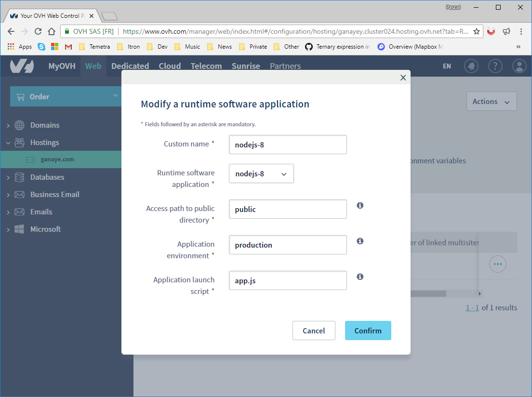Click the Custom name input field
Viewport: 532px width, 397px height.
(x=288, y=145)
